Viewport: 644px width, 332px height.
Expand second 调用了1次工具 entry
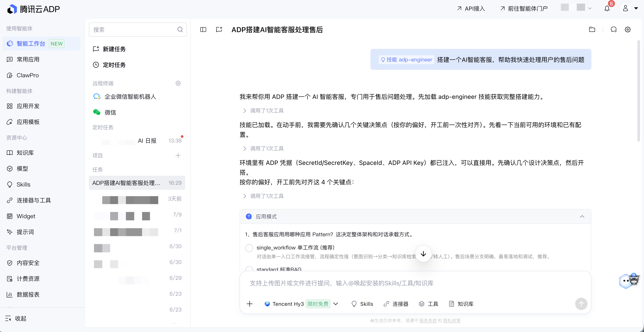click(x=264, y=148)
